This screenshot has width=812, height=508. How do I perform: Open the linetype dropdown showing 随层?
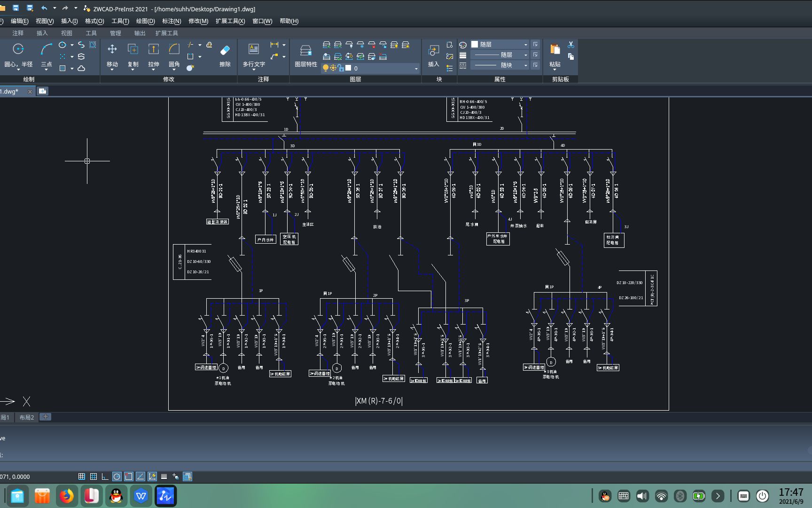click(500, 55)
